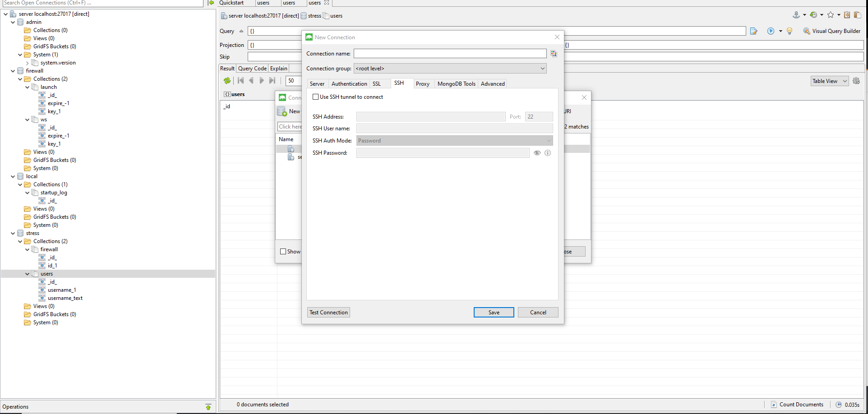The image size is (868, 414).
Task: Collapse the stress database tree node
Action: [x=13, y=233]
